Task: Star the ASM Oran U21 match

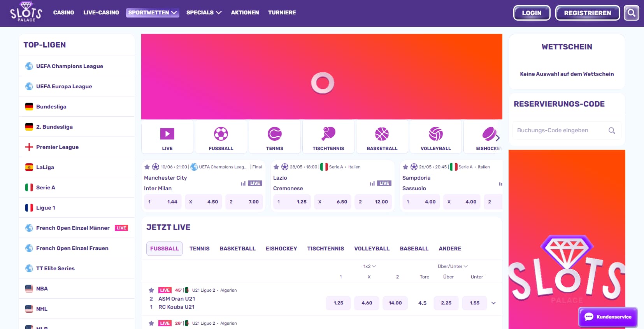Action: click(151, 290)
